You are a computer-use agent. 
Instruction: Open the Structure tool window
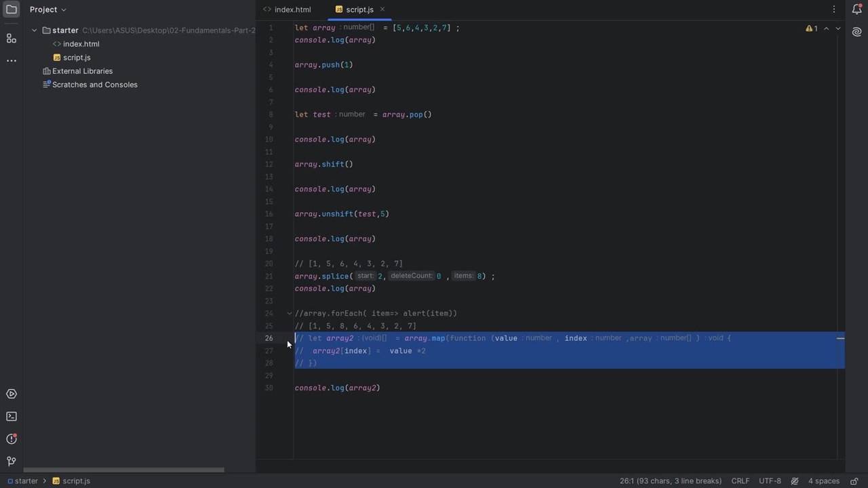(x=12, y=39)
